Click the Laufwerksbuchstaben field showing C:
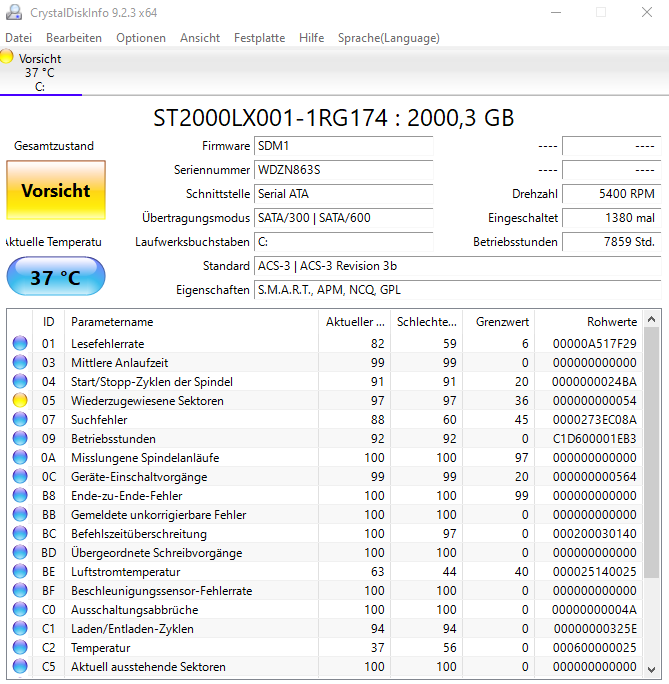Screen dimensions: 669x684 [x=344, y=242]
